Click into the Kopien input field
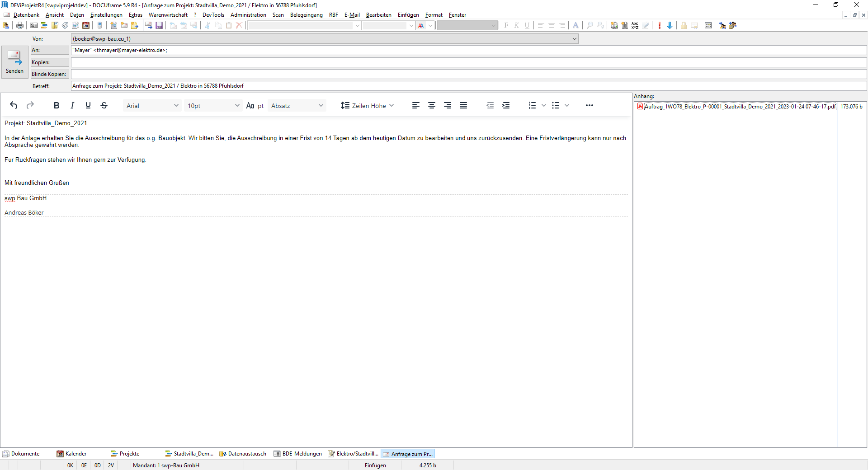This screenshot has width=868, height=470. click(469, 62)
